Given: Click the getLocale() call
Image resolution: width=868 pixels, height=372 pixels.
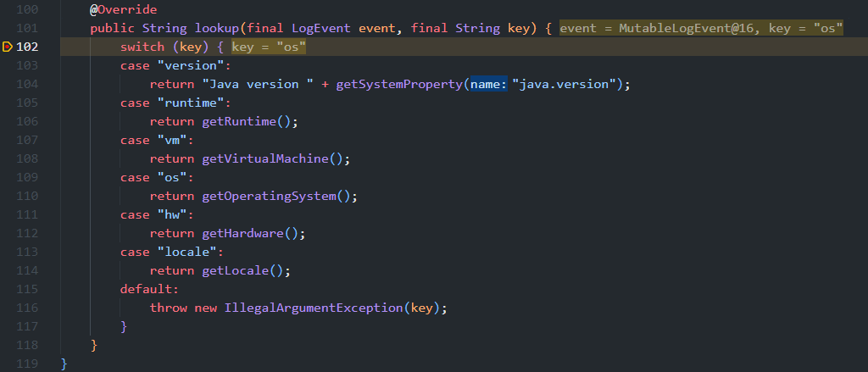Looking at the screenshot, I should click(x=246, y=270).
